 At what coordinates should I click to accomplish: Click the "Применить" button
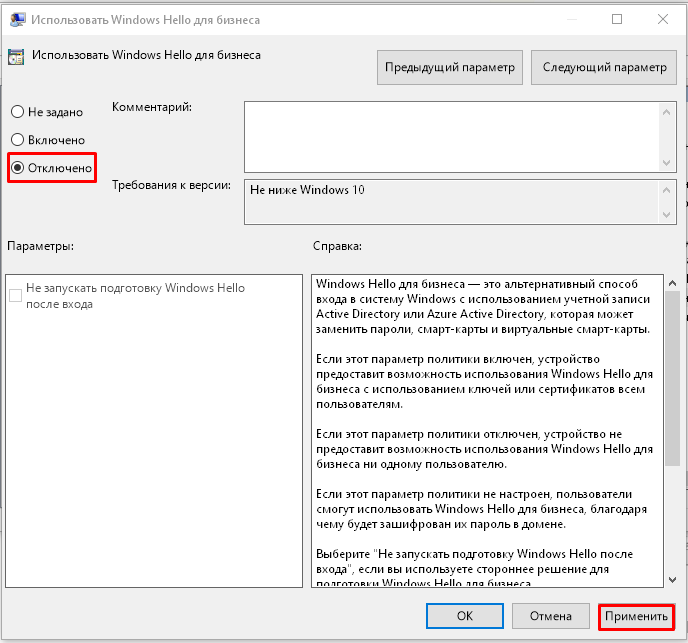636,616
